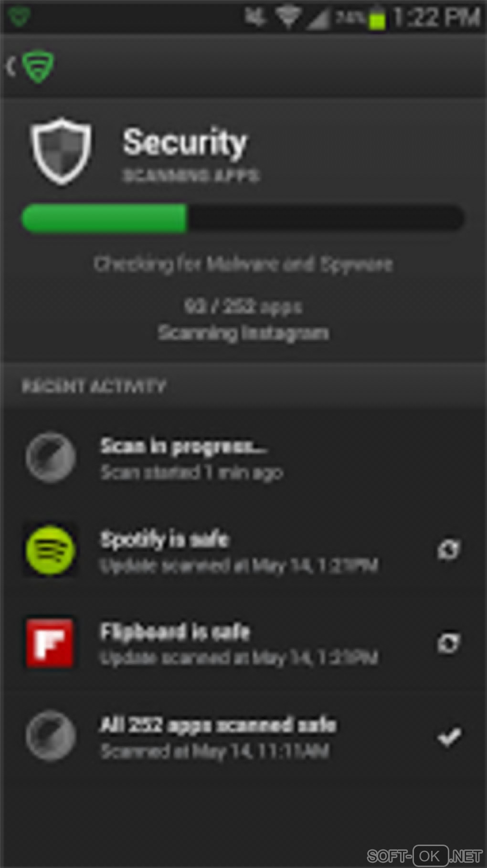
Task: Tap the 'Scanning Instagram' status text
Action: 243,333
